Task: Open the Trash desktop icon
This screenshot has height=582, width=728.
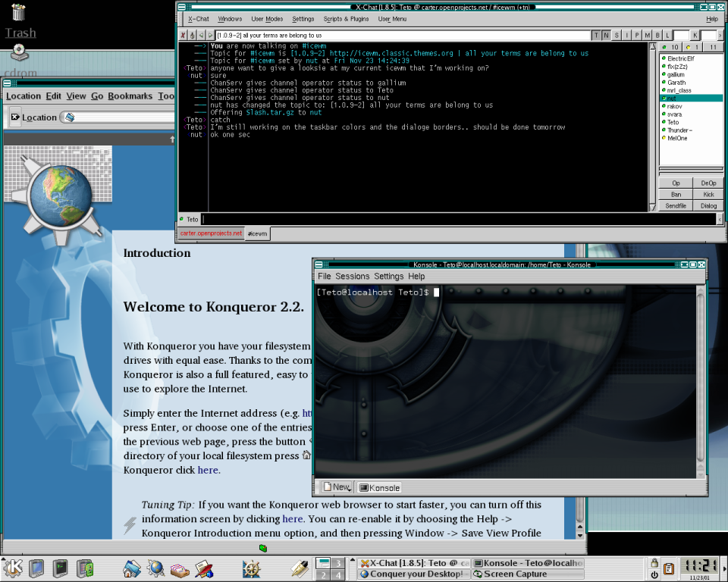Action: (19, 12)
